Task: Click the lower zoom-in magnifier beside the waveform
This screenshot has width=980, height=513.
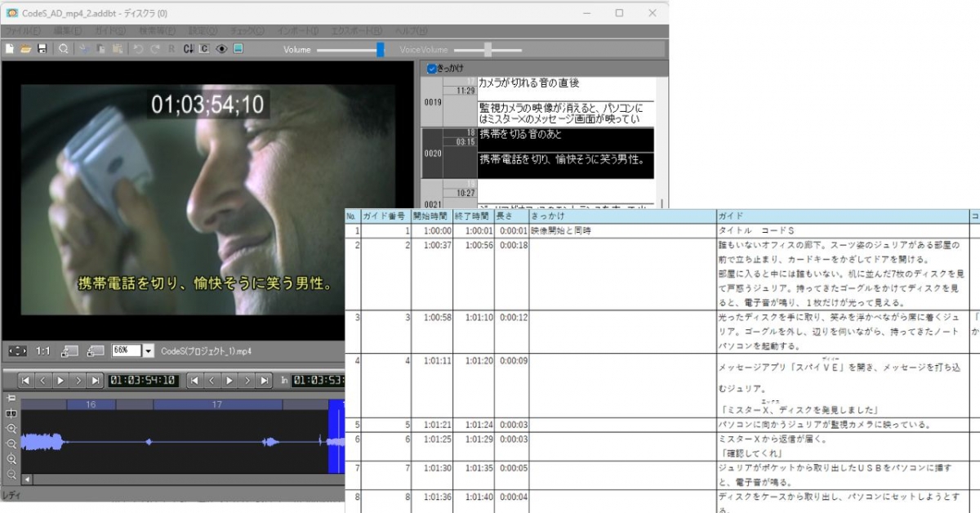Action: pyautogui.click(x=11, y=459)
